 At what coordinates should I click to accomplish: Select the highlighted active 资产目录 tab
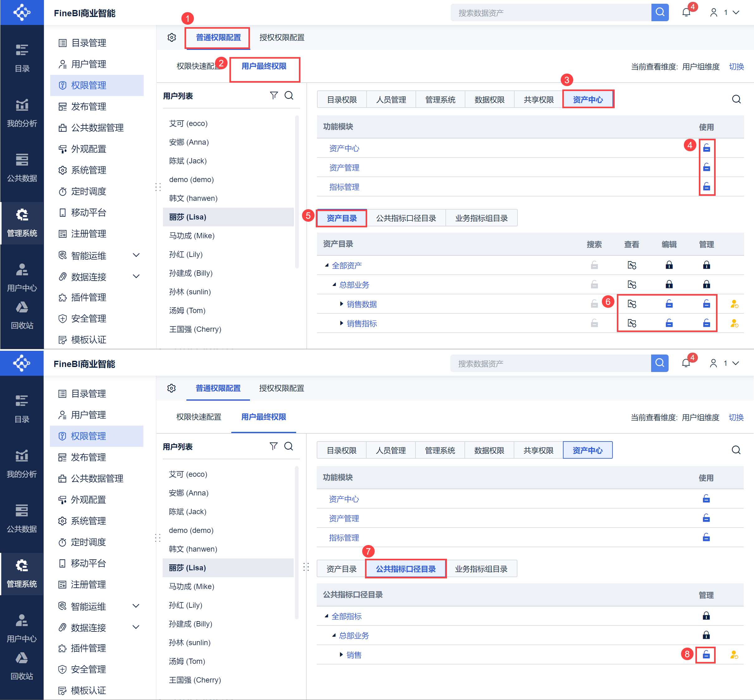[x=342, y=218]
